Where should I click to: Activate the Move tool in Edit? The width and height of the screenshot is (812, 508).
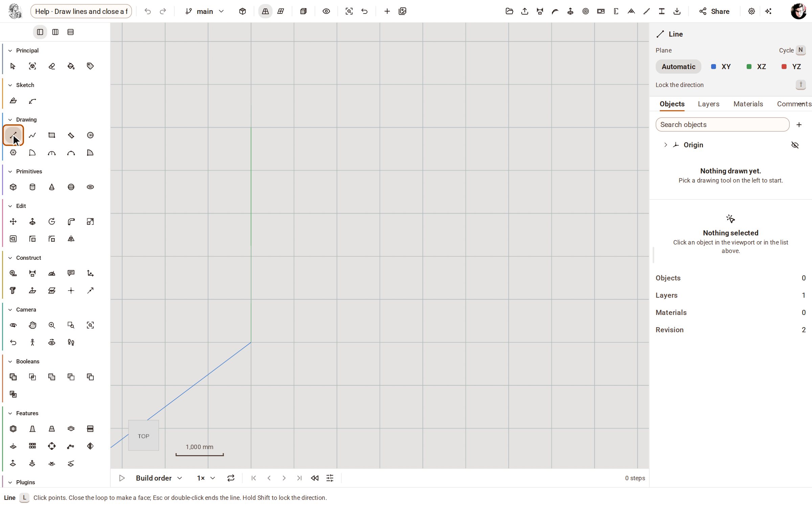tap(13, 221)
